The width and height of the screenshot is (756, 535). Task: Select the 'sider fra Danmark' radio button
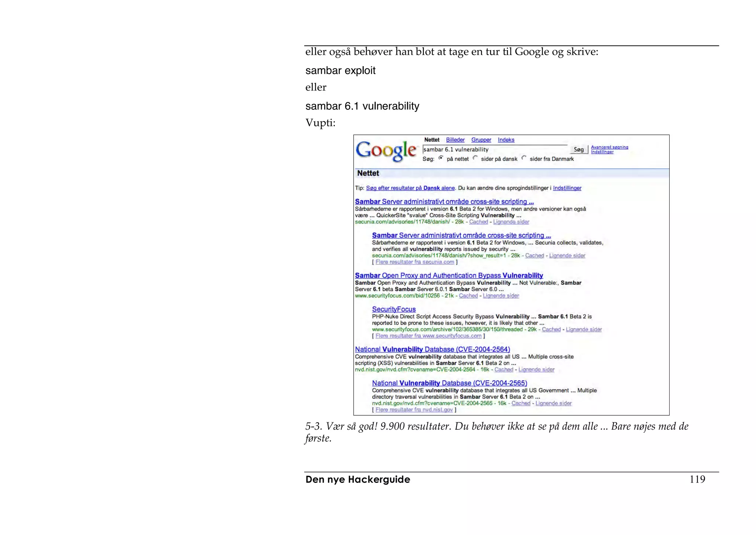(524, 158)
